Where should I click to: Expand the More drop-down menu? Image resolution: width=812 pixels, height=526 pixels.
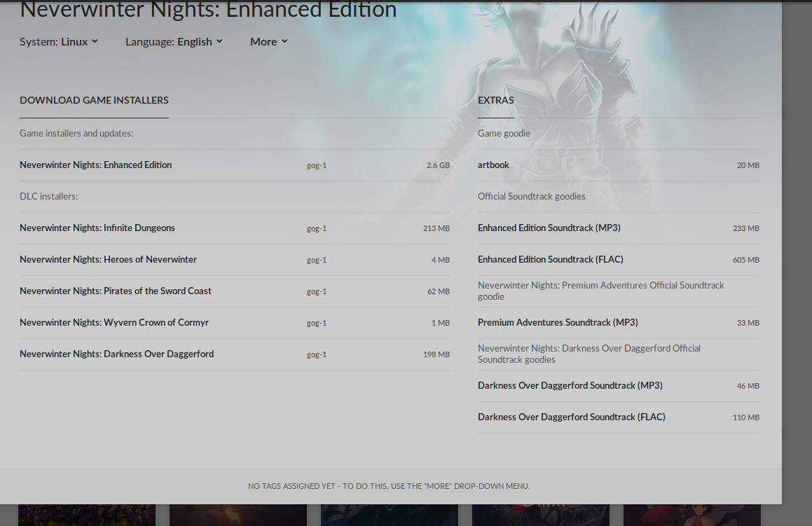coord(269,42)
